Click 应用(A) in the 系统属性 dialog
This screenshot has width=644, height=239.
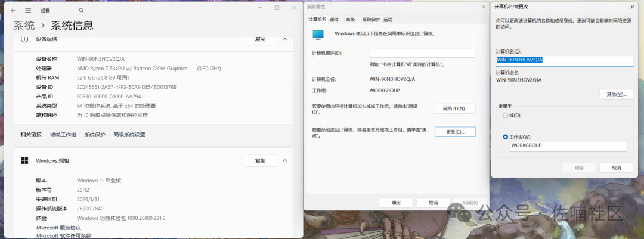[x=470, y=203]
